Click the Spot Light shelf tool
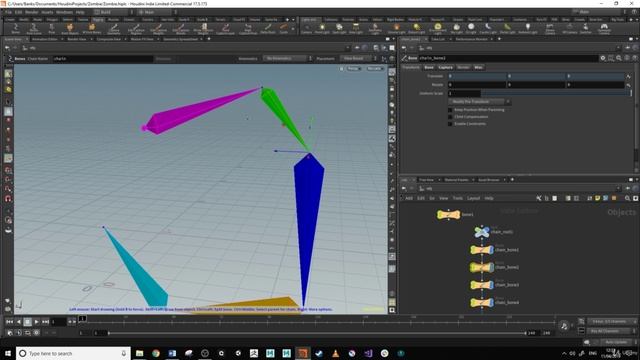This screenshot has height=360, width=640. [x=339, y=29]
